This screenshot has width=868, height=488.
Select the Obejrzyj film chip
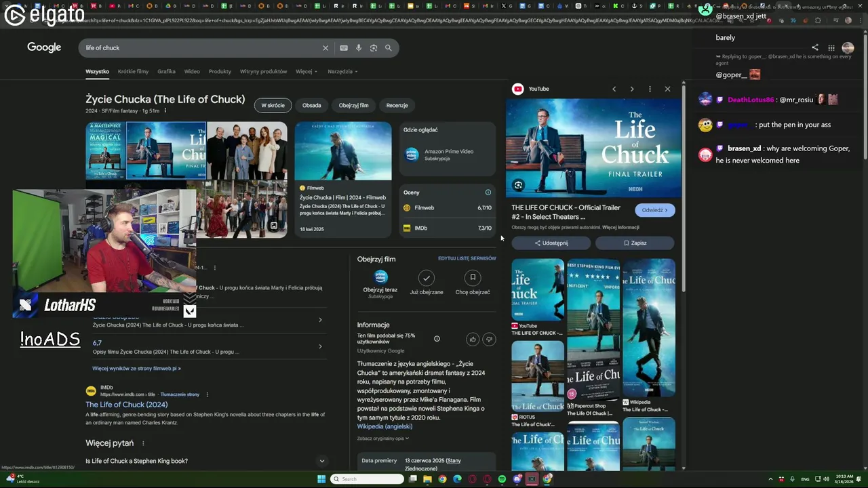tap(353, 105)
